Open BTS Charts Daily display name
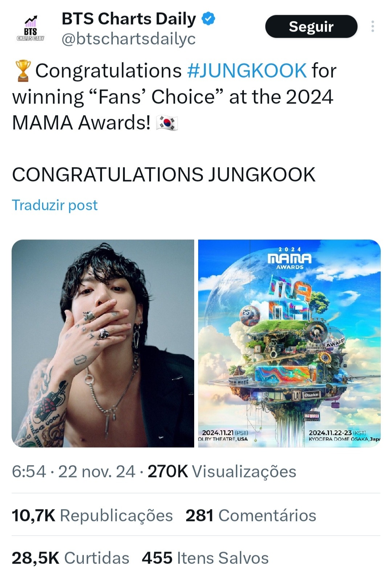Viewport: 392px width, 576px height. 129,18
